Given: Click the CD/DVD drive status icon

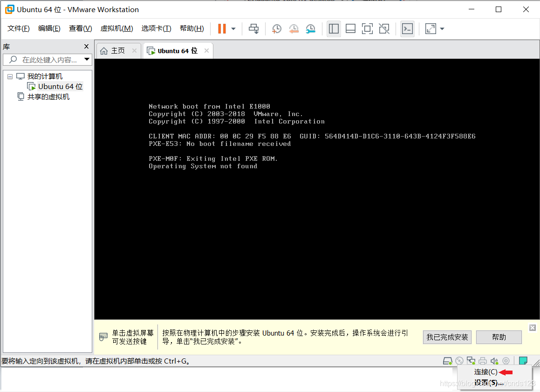Looking at the screenshot, I should pos(459,361).
